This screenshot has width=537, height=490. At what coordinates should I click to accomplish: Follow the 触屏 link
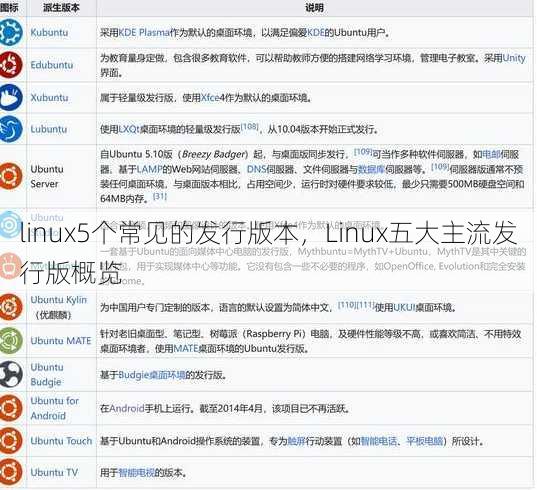[297, 441]
